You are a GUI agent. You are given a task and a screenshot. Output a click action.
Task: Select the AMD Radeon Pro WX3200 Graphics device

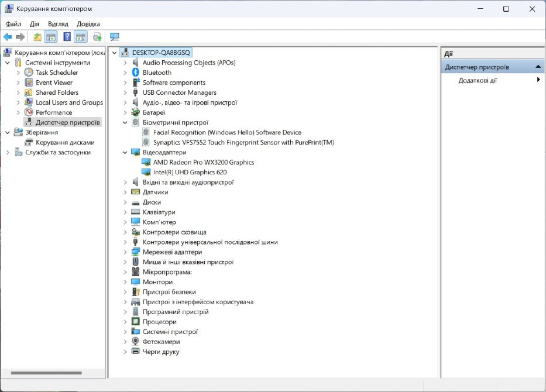203,162
